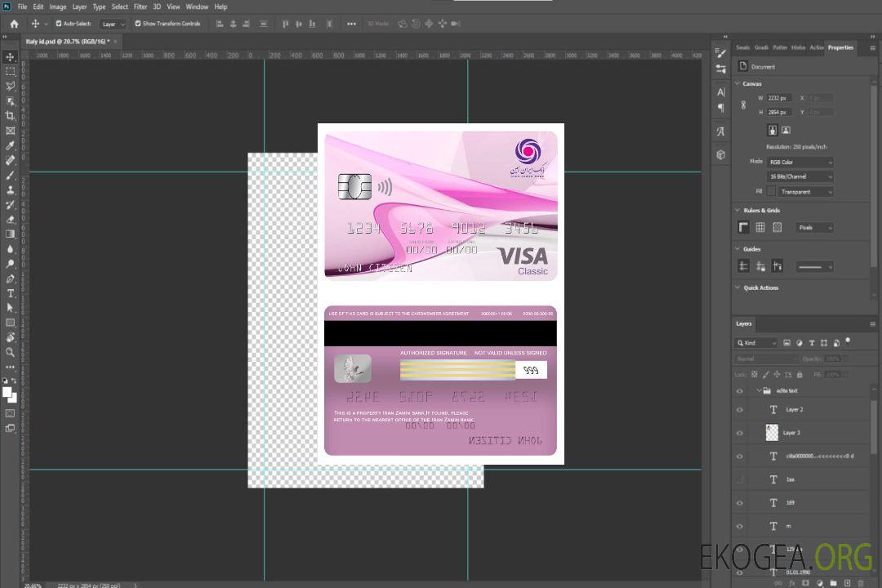This screenshot has height=588, width=882.
Task: Select the Eyedropper tool
Action: 10,145
